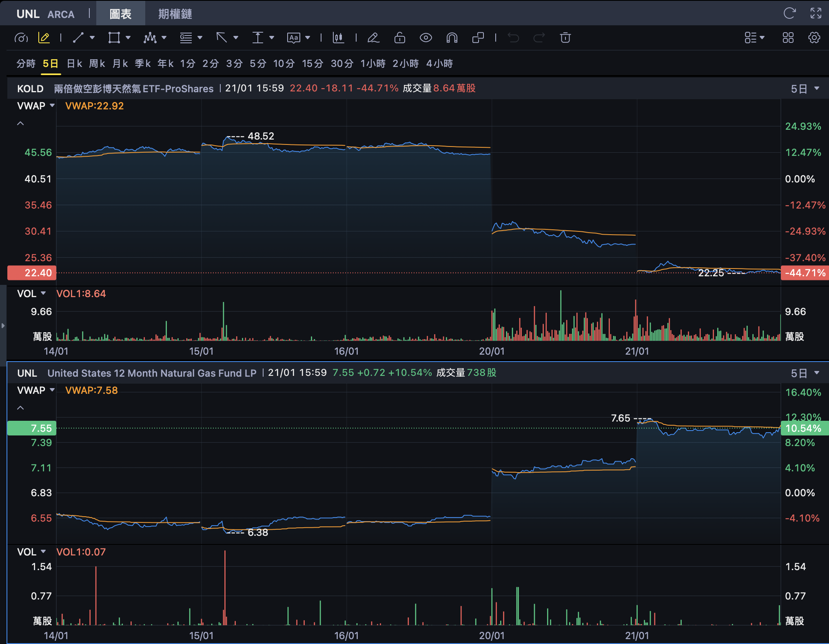Select the trend line drawing tool
The width and height of the screenshot is (829, 644).
78,38
